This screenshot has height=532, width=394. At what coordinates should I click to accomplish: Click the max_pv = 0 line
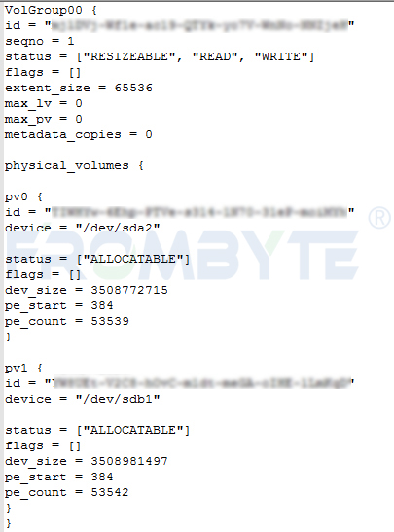point(44,119)
